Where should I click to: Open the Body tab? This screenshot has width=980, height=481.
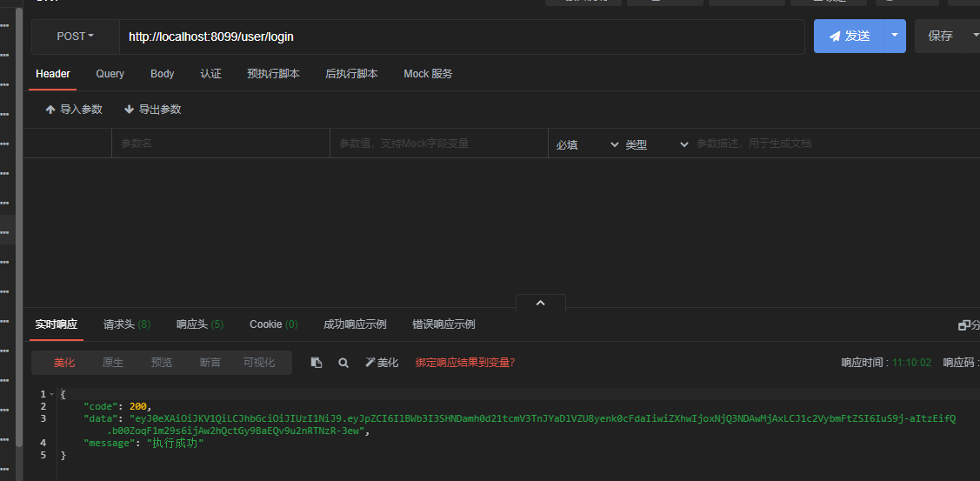[x=163, y=74]
